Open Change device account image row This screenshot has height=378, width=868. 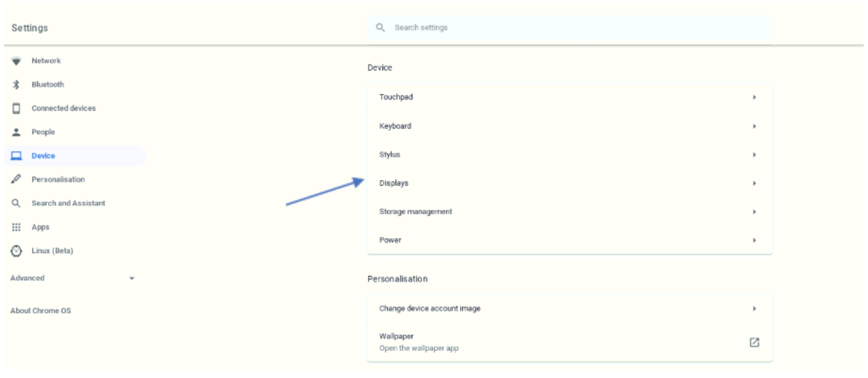tap(570, 308)
